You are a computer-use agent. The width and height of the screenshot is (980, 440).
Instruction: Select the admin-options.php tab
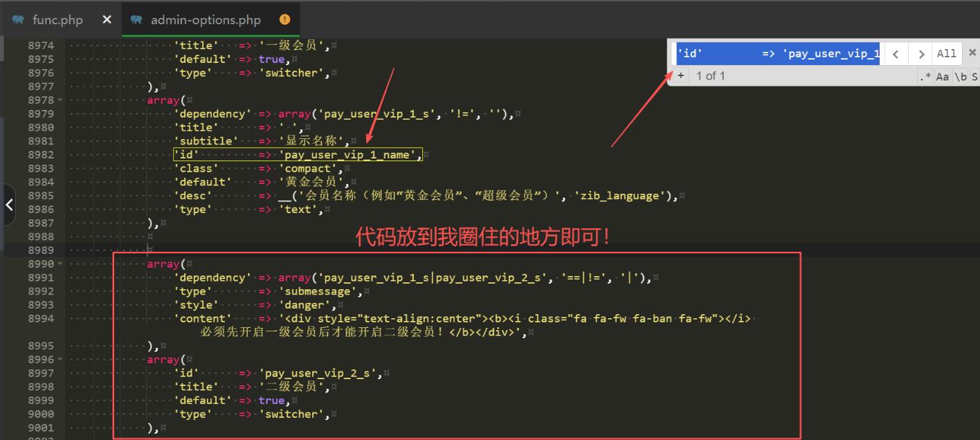204,19
